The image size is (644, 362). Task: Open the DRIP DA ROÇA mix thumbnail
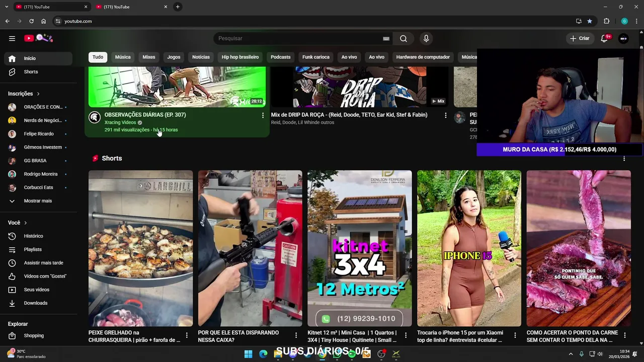(359, 86)
